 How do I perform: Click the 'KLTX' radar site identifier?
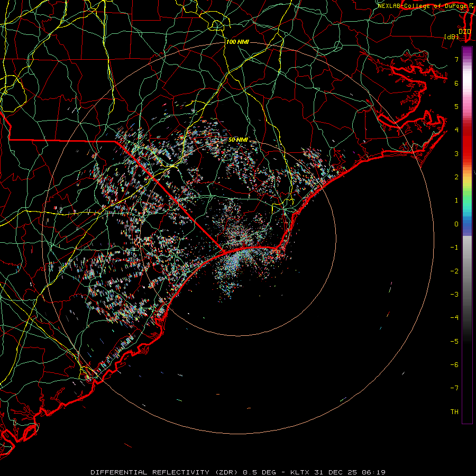point(300,472)
